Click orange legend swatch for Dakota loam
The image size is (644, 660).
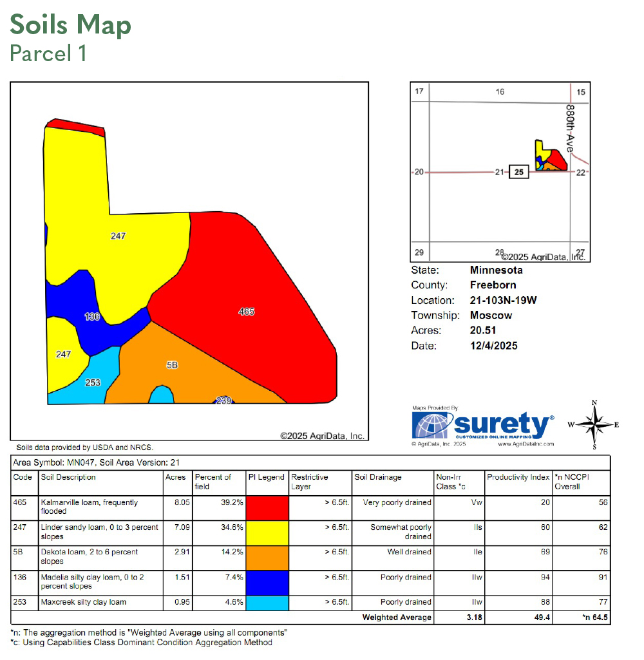click(267, 558)
